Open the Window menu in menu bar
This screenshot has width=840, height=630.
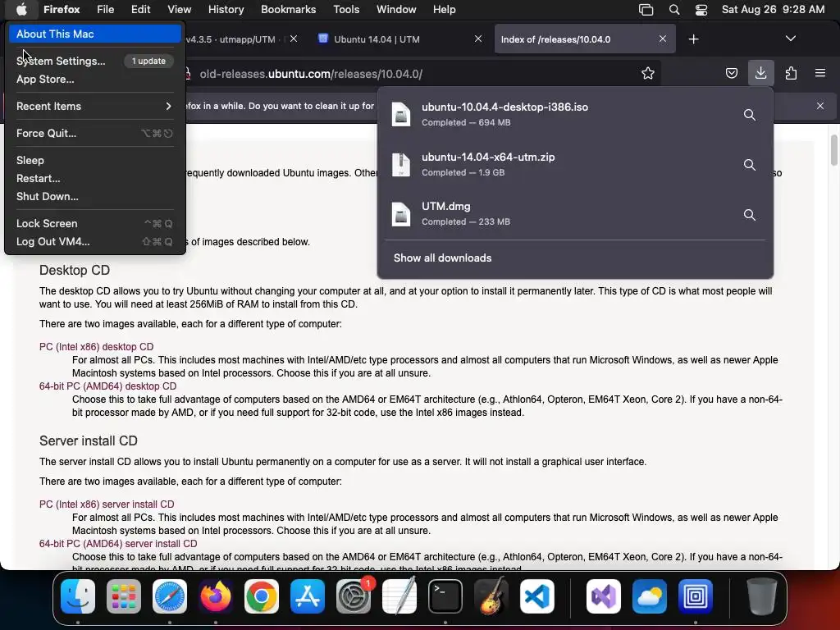396,10
